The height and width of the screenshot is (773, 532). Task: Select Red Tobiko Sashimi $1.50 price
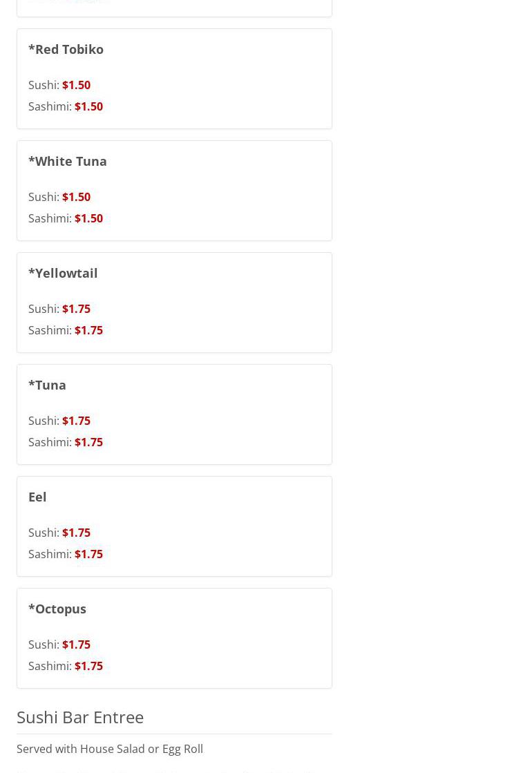point(88,106)
